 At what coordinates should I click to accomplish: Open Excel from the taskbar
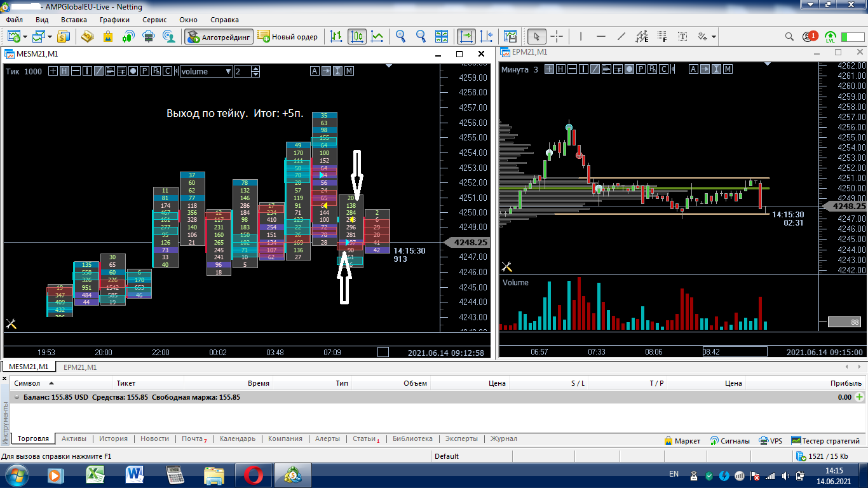pos(96,475)
